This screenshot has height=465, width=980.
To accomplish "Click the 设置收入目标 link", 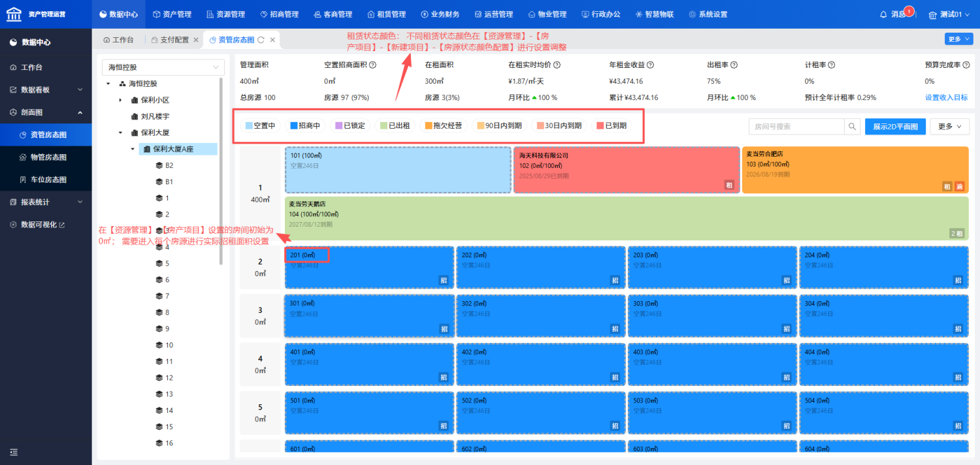I will [x=946, y=97].
